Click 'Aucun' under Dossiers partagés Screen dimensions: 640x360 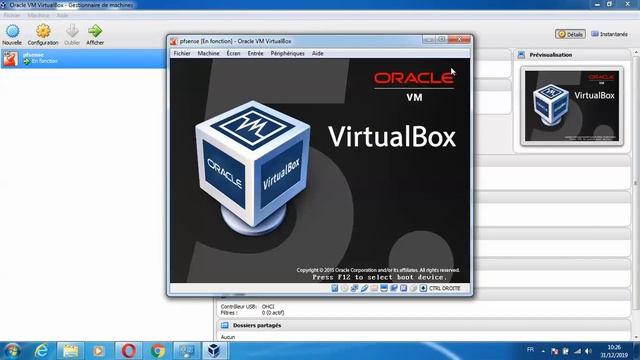coord(228,337)
